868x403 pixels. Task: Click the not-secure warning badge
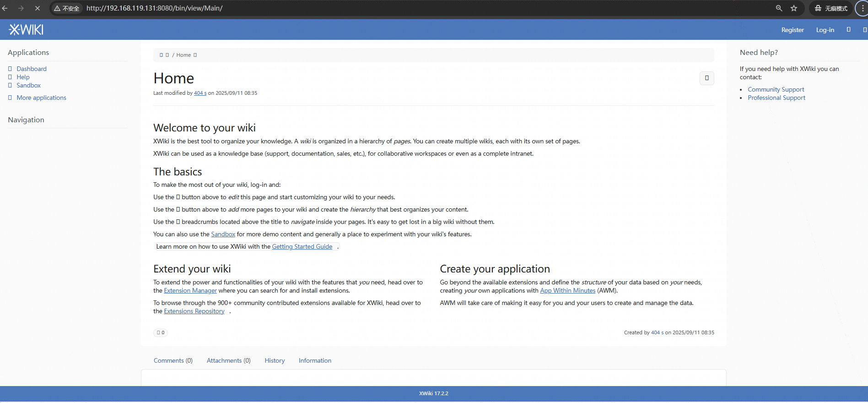[x=66, y=8]
